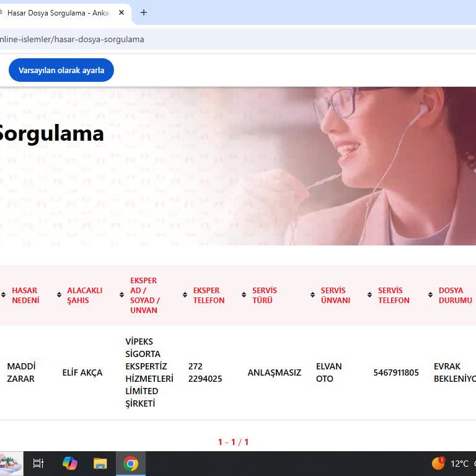Select eksper phone 272 2294025
The height and width of the screenshot is (476, 476).
[205, 372]
